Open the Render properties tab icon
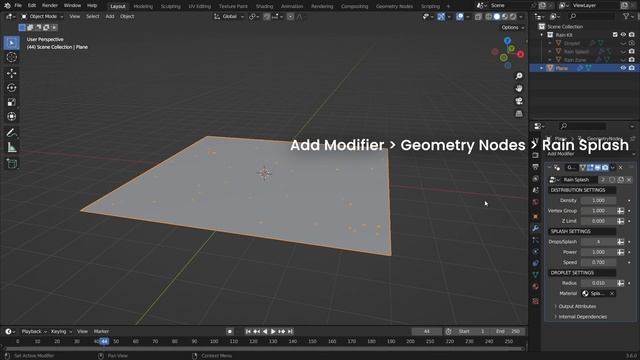 (536, 156)
